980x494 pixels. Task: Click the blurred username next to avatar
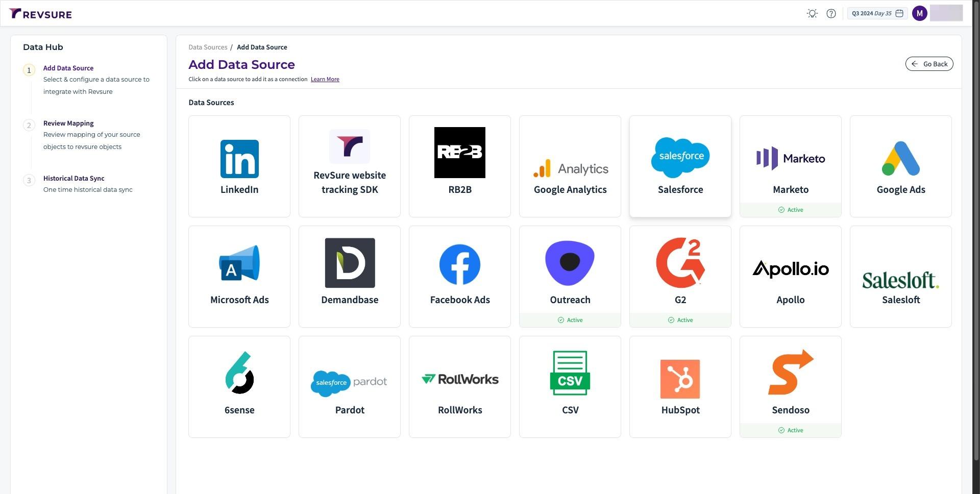[946, 13]
